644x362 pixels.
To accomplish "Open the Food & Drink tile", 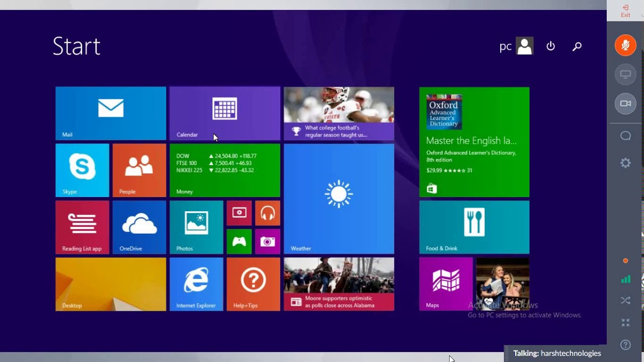I will pos(474,227).
